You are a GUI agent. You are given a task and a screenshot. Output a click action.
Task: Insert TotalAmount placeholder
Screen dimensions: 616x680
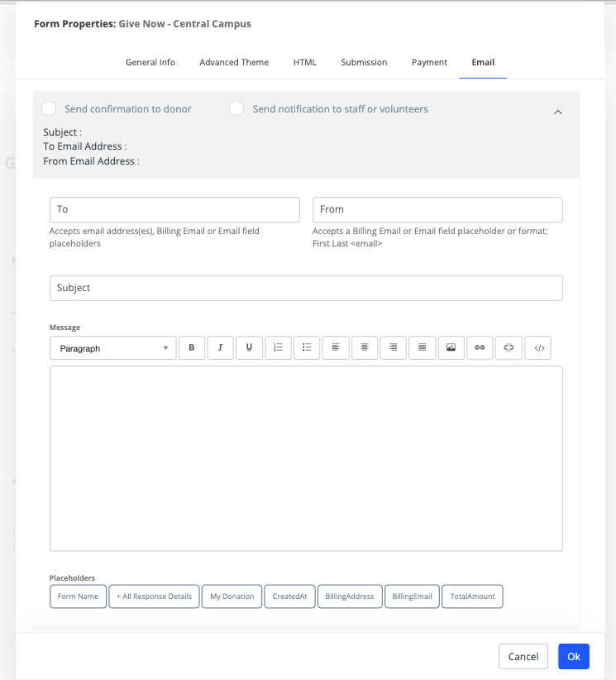(472, 596)
